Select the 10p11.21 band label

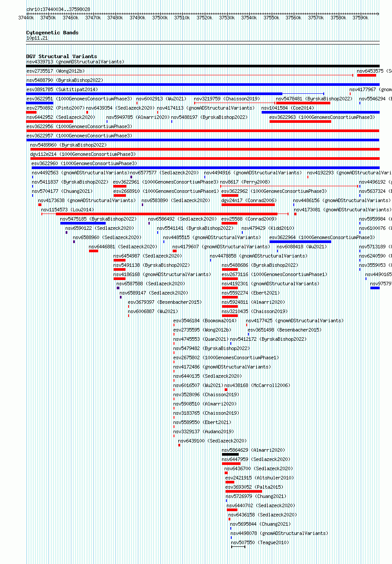[x=37, y=38]
